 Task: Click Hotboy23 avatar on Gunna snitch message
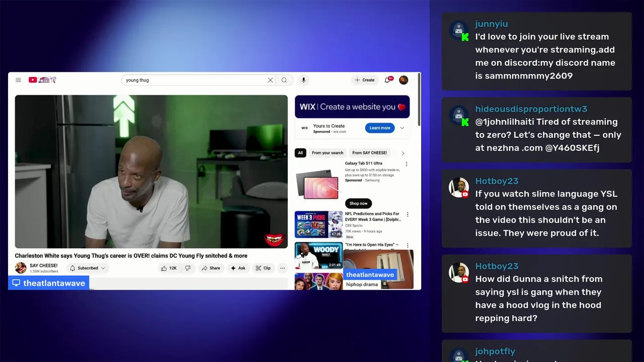(x=459, y=273)
